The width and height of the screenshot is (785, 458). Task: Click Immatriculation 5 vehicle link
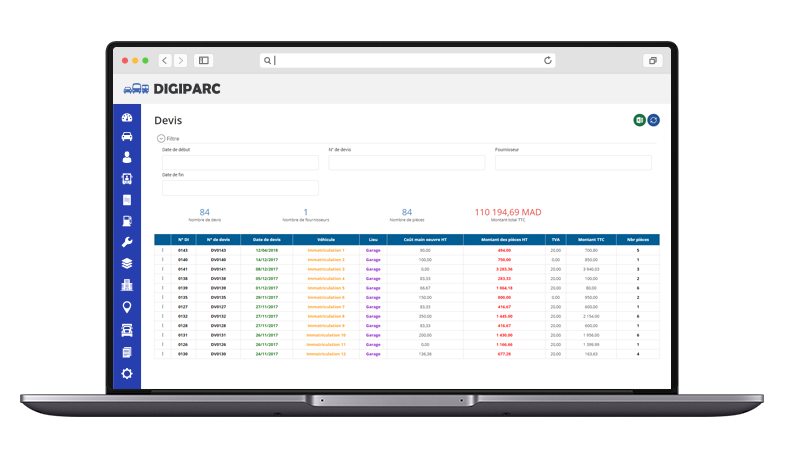pyautogui.click(x=326, y=288)
